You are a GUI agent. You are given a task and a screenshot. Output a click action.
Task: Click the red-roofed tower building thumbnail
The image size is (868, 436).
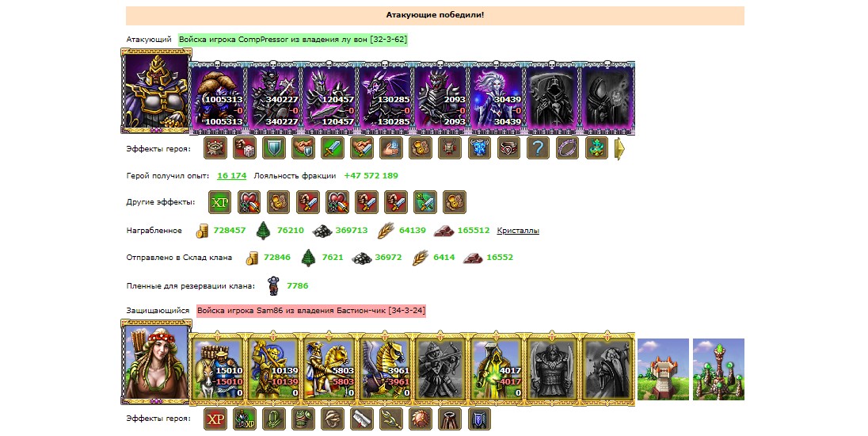click(663, 369)
